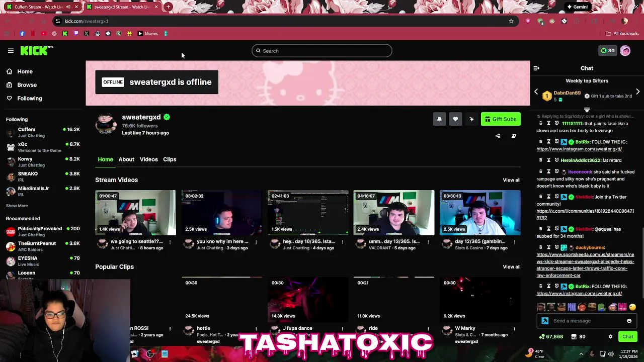Open the 80 Kicks balance in the header

tap(608, 51)
